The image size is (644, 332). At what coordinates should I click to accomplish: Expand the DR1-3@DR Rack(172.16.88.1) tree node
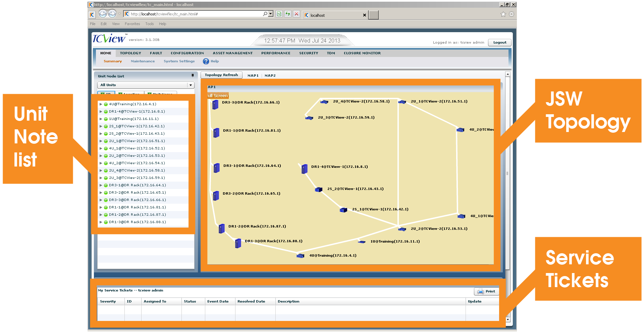point(101,222)
